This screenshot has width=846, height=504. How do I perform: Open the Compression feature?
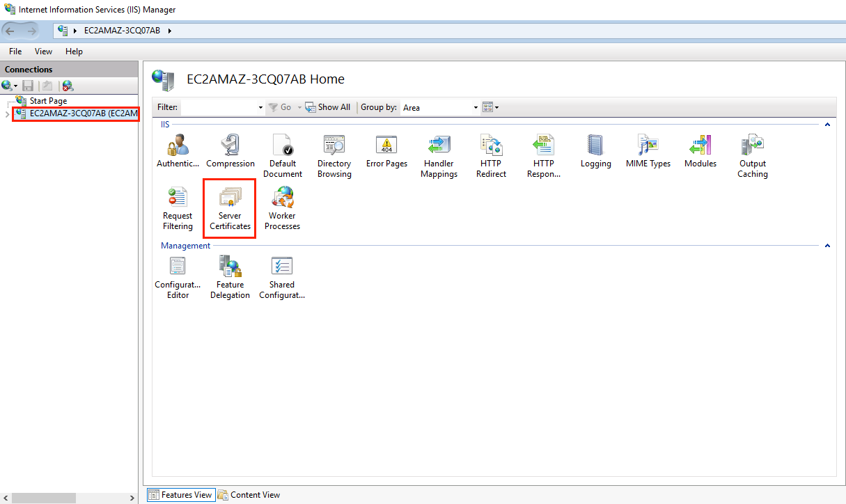click(230, 151)
